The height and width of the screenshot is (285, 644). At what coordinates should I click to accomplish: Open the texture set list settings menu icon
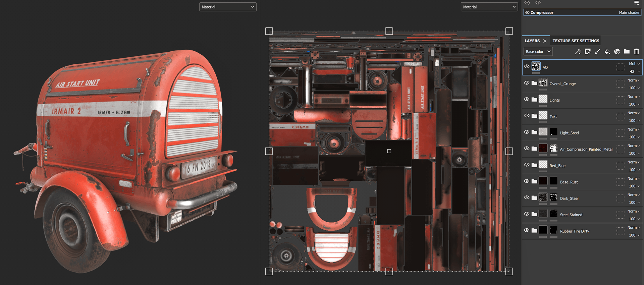636,3
